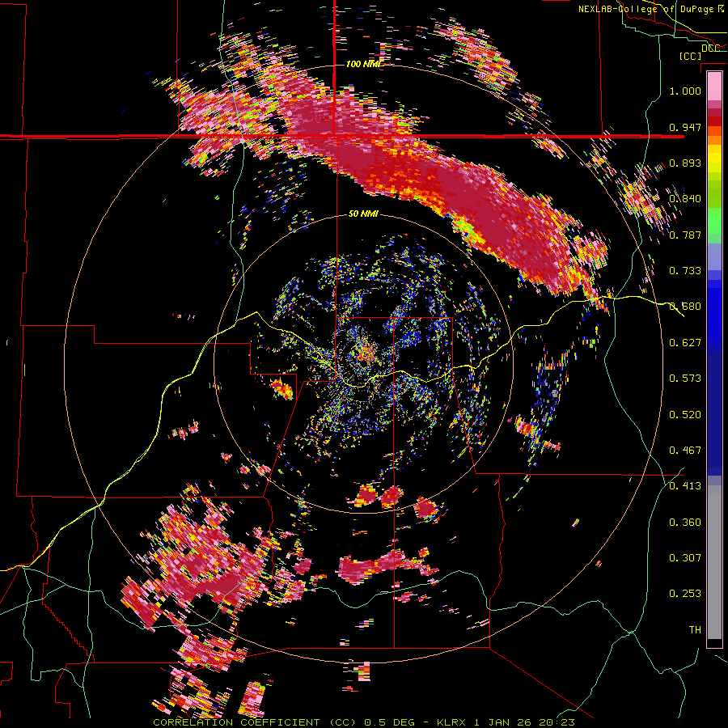Click the 0.253 legend value
Screen dimensions: 728x728
(x=685, y=594)
